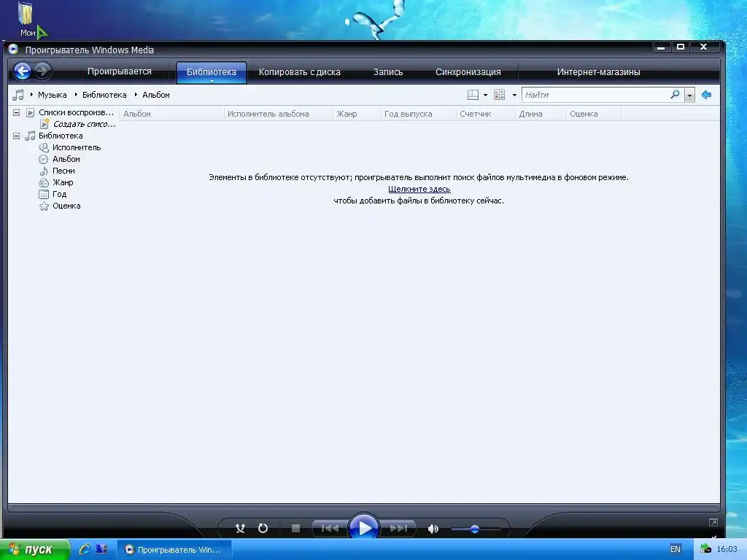
Task: Open the view options icon
Action: (x=499, y=95)
